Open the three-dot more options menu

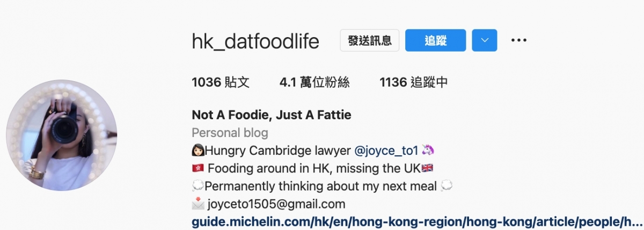(518, 40)
